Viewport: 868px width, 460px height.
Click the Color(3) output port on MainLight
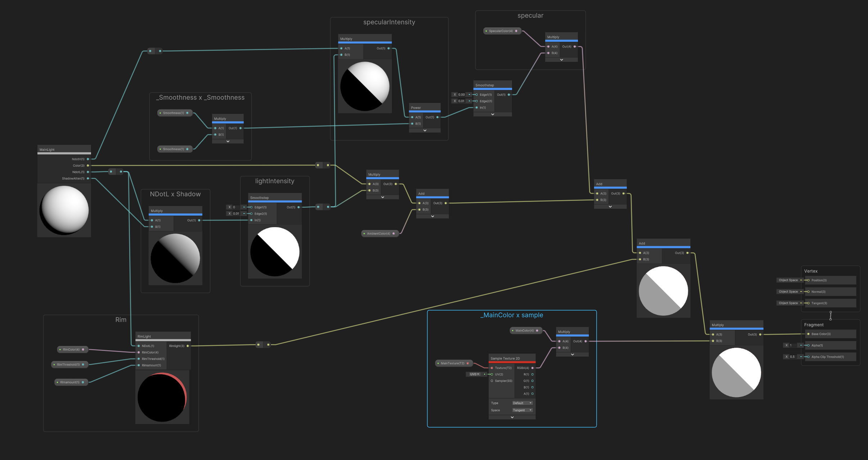88,166
